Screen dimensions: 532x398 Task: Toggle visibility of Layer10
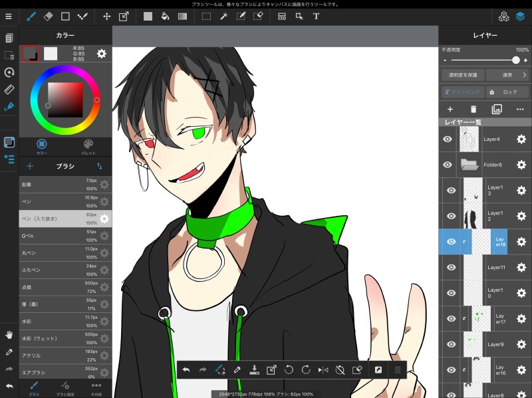(x=452, y=293)
